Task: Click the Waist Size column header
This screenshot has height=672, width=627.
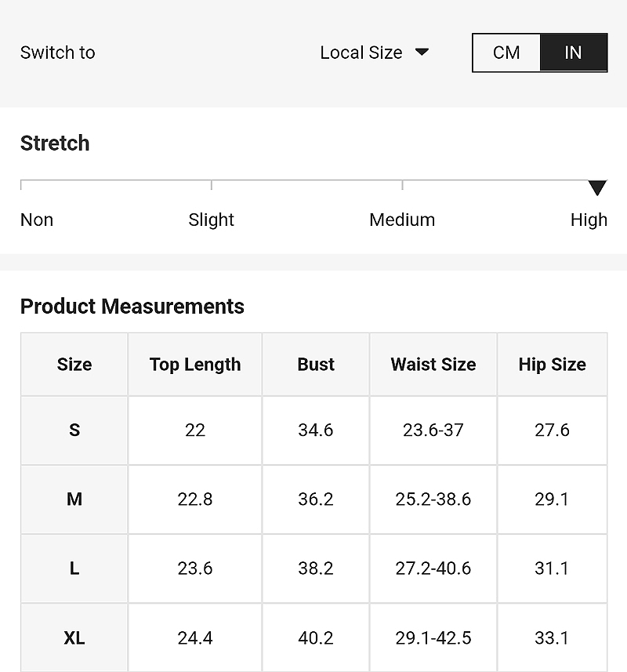Action: point(433,365)
